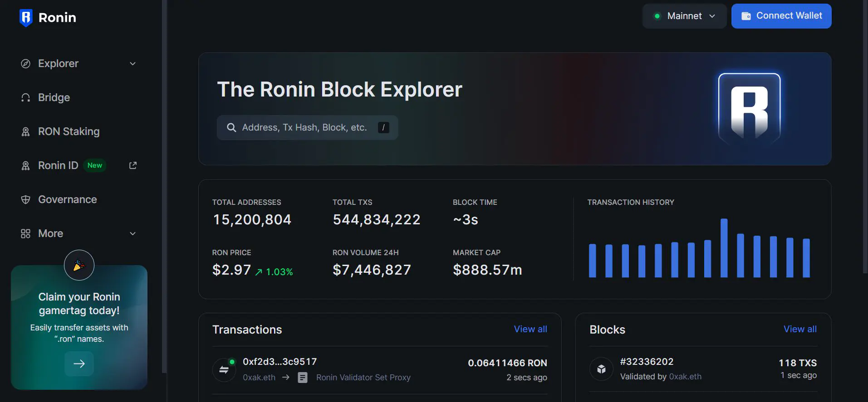Click the Governance shield icon
Image resolution: width=868 pixels, height=402 pixels.
26,199
